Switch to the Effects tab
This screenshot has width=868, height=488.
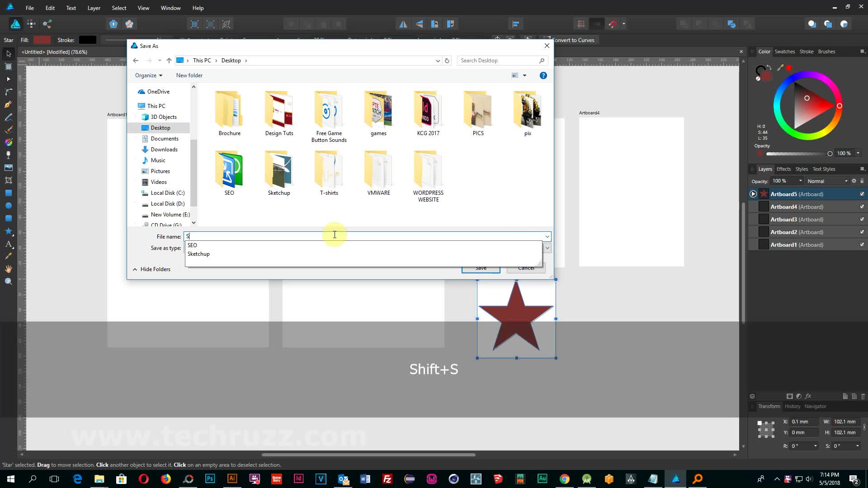[783, 169]
